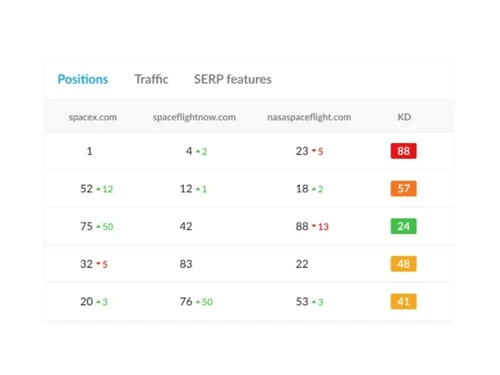
Task: Click the spacex.com column header
Action: (93, 117)
